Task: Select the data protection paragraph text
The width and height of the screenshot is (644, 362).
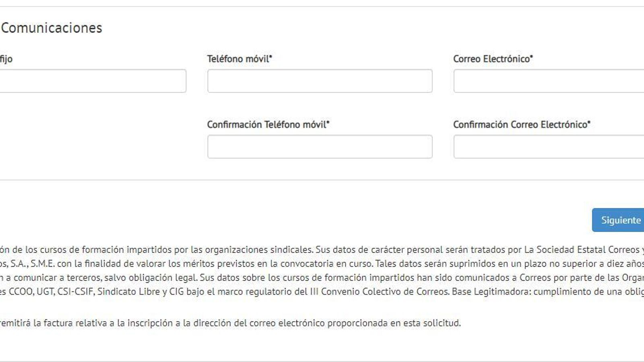Action: (282, 249)
